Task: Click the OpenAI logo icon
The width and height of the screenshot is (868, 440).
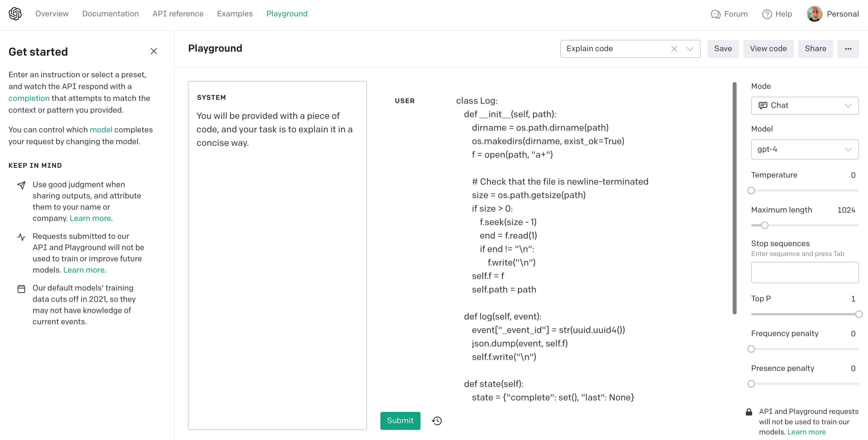Action: (x=15, y=14)
